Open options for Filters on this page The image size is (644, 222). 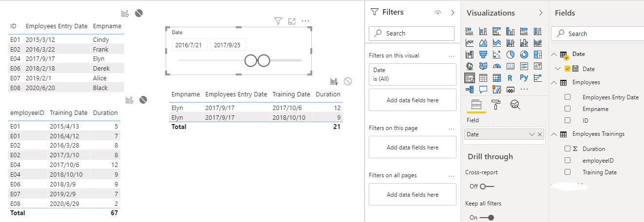point(451,129)
